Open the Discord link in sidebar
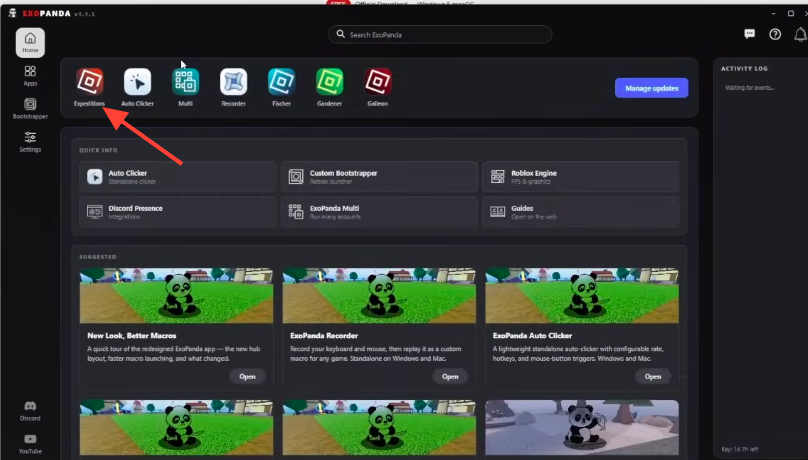Viewport: 808px width, 460px height. 30,411
